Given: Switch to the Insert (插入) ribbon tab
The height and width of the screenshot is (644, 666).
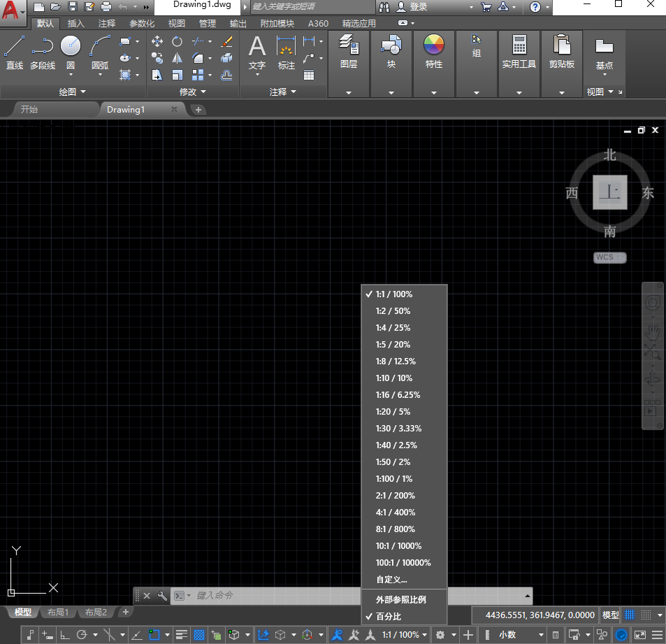Looking at the screenshot, I should 76,23.
